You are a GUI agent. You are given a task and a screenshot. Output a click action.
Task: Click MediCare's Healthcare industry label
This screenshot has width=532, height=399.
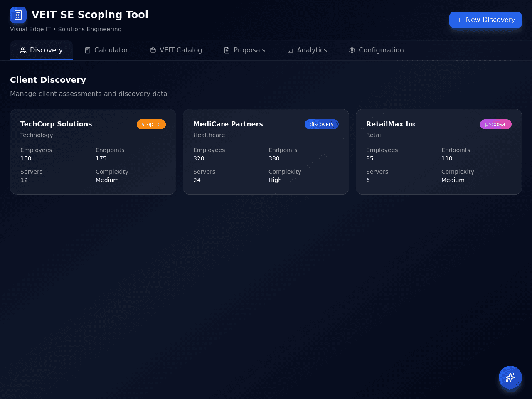[209, 135]
